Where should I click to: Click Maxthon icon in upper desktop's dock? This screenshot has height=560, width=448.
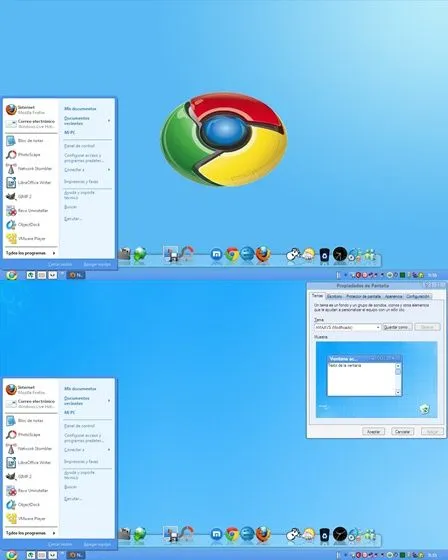coord(216,254)
